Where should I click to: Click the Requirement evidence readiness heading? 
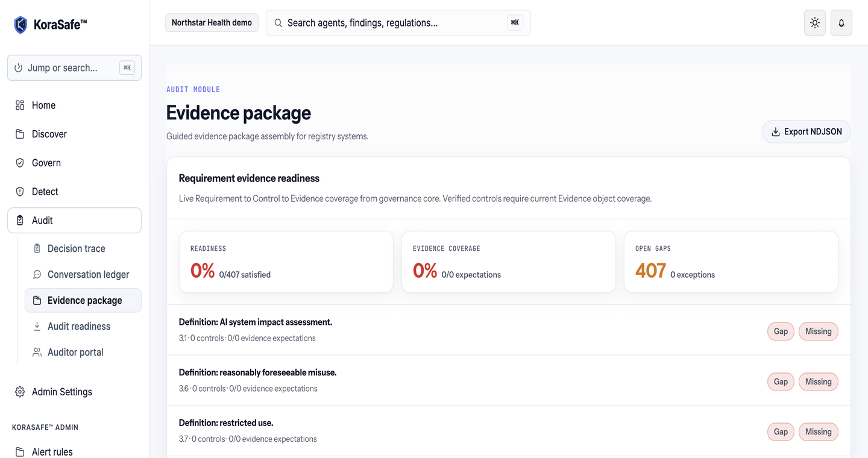coord(249,178)
